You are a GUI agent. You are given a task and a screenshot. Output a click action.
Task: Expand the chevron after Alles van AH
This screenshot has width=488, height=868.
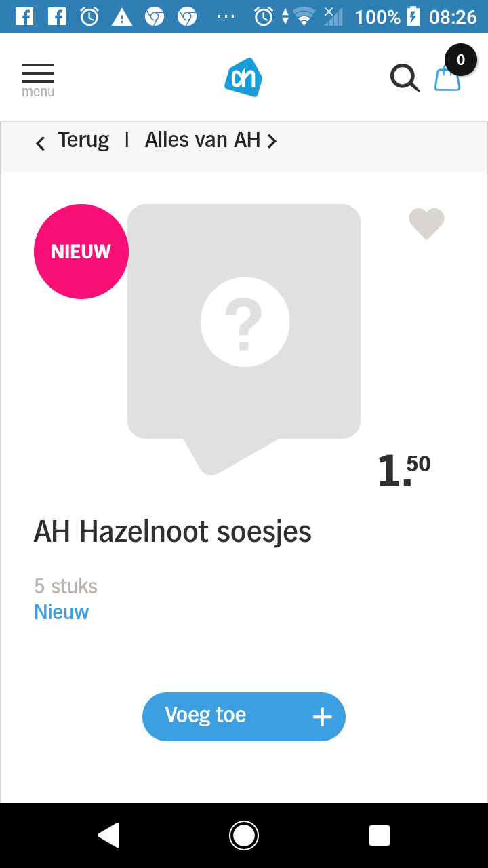[x=272, y=141]
